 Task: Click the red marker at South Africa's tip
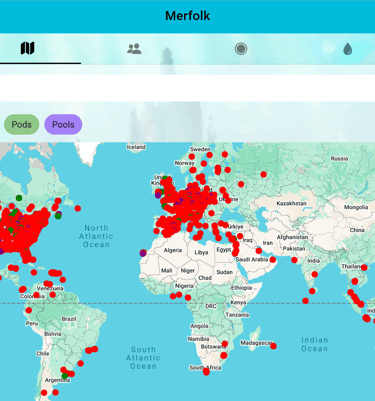(206, 372)
